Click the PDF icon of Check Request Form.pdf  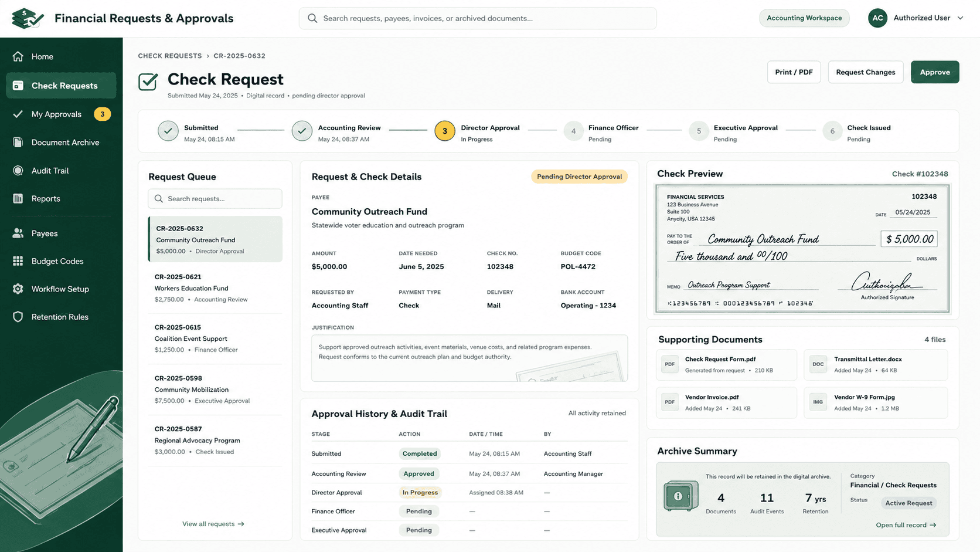(670, 364)
